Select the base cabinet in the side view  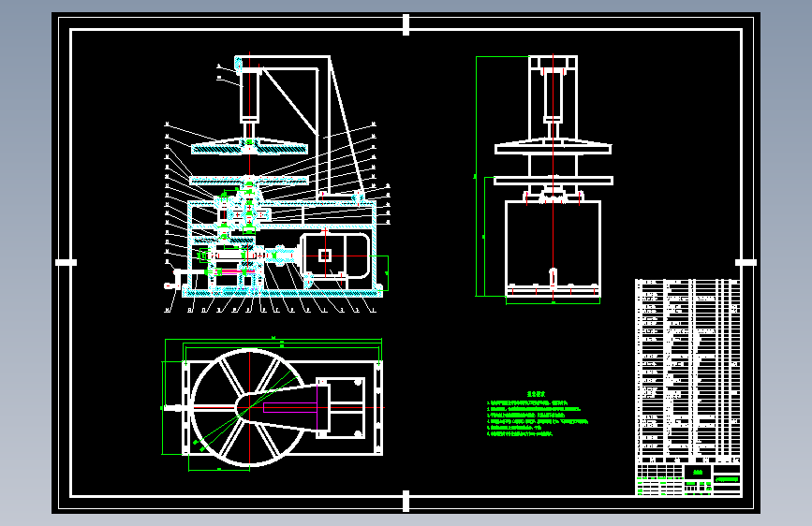pos(553,250)
